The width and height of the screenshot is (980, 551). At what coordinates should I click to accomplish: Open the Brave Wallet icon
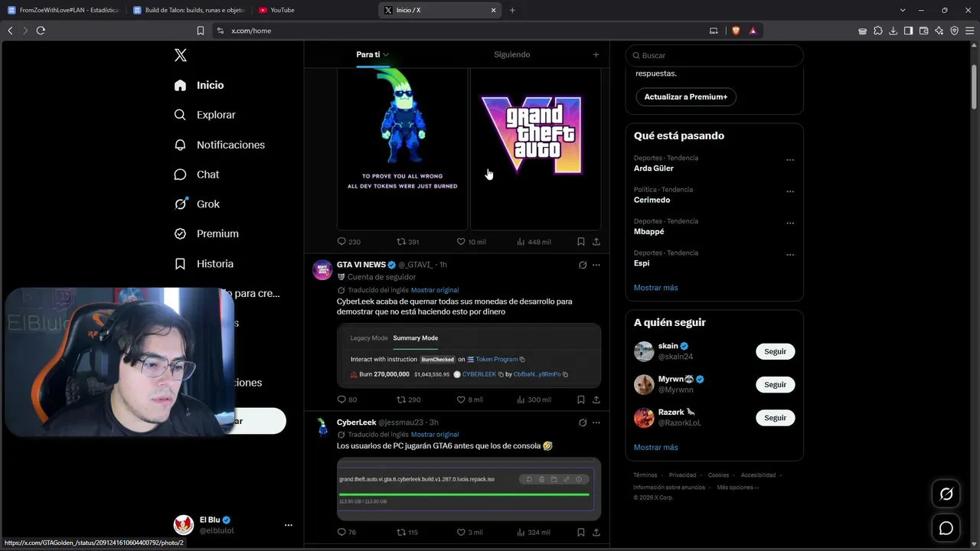click(923, 31)
